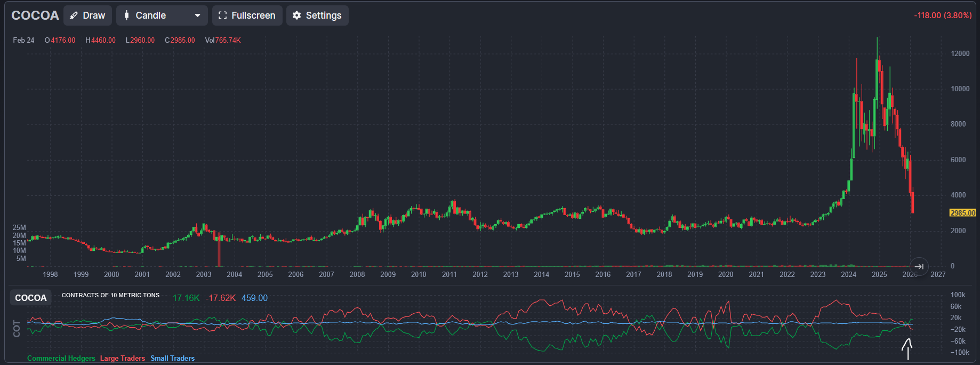
Task: Open Settings via the gear icon
Action: coord(297,15)
